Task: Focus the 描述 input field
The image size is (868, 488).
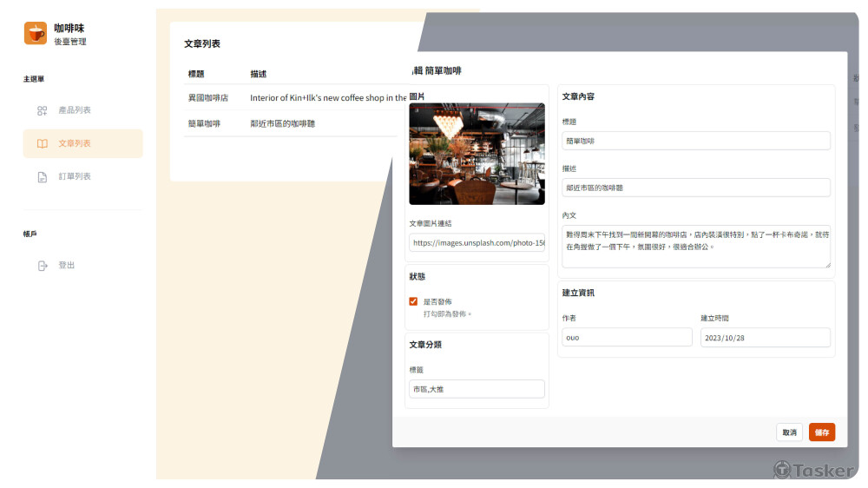Action: coord(695,188)
